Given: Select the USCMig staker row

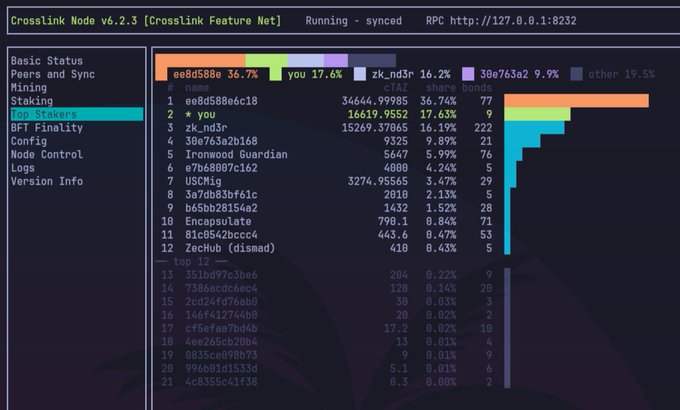Looking at the screenshot, I should pos(326,181).
